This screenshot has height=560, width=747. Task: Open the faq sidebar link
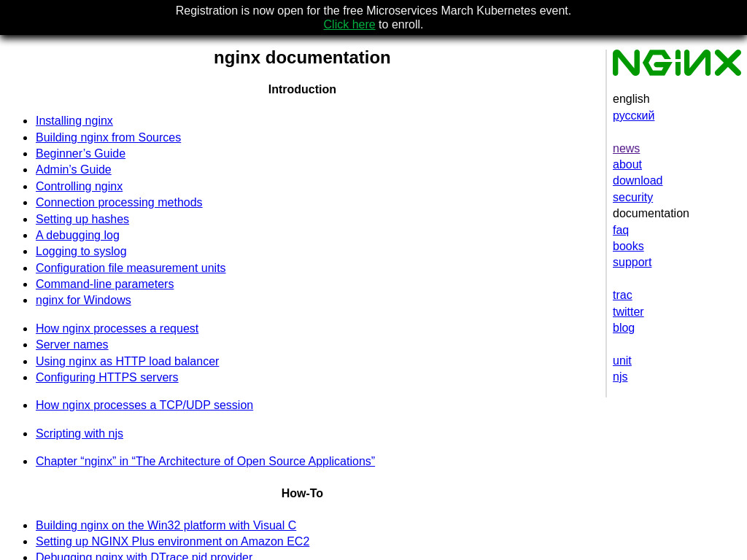[x=620, y=230]
